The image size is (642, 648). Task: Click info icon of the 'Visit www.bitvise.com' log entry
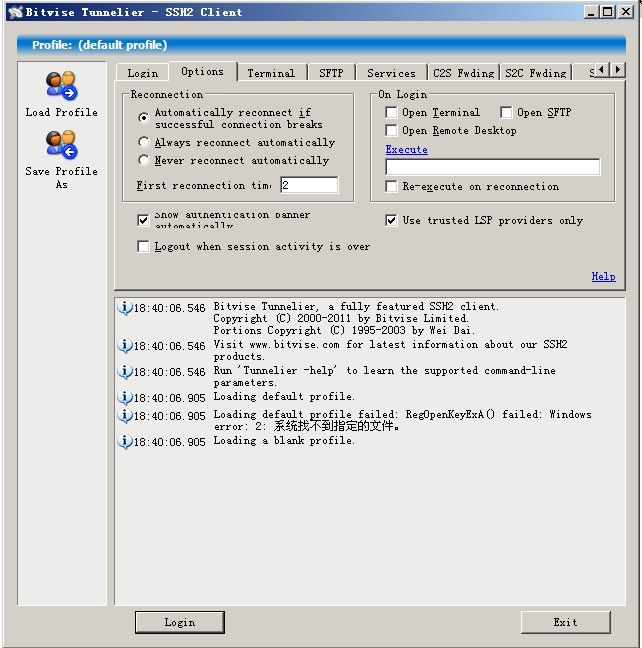click(124, 345)
